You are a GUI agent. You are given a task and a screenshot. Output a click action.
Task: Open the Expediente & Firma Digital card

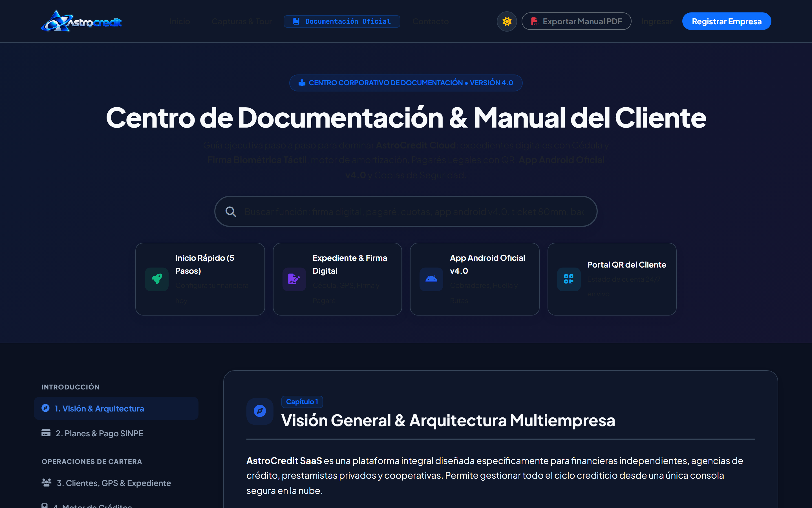point(337,279)
